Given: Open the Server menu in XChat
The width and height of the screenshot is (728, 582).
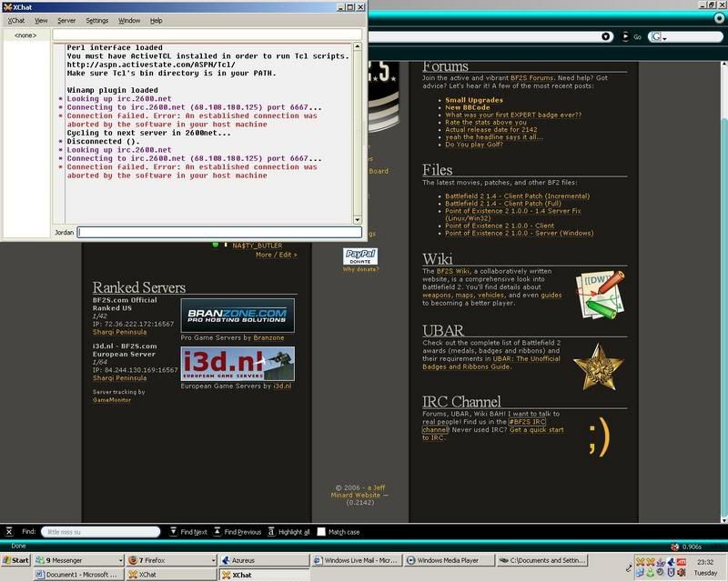Looking at the screenshot, I should click(66, 20).
